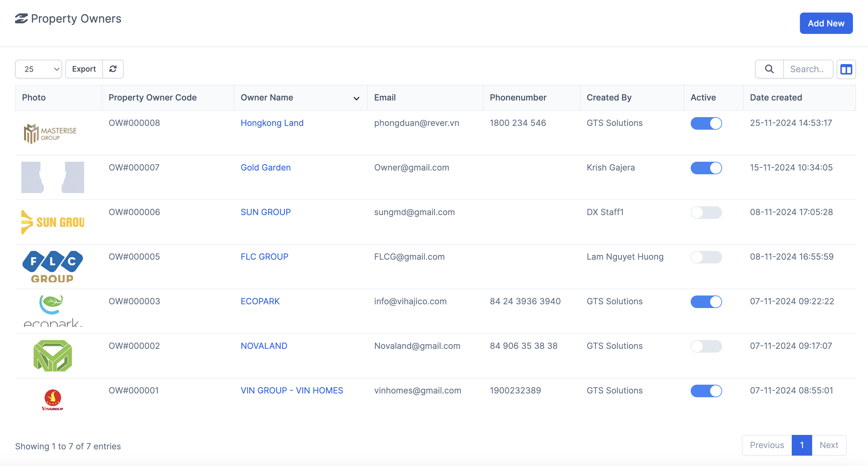Screen dimensions: 868x466
Task: Click the search magnifier icon
Action: (x=769, y=69)
